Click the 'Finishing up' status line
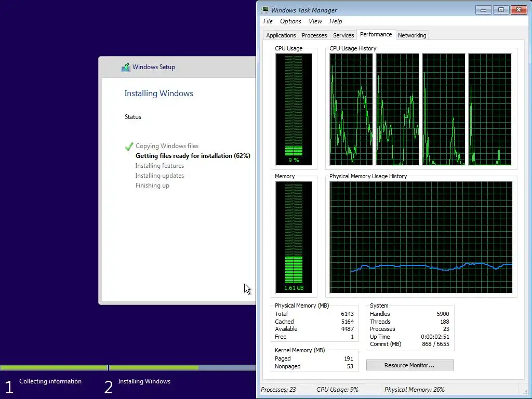This screenshot has height=399, width=532. click(152, 185)
